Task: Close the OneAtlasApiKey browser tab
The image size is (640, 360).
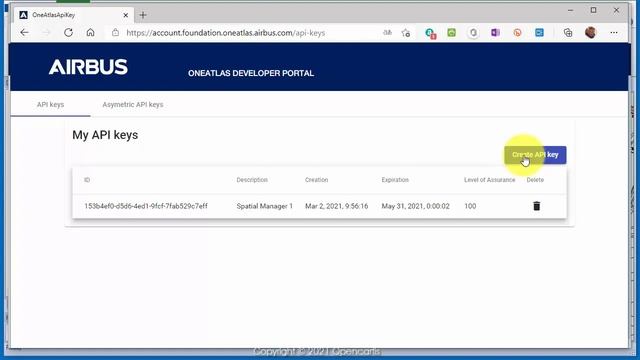Action: (126, 15)
